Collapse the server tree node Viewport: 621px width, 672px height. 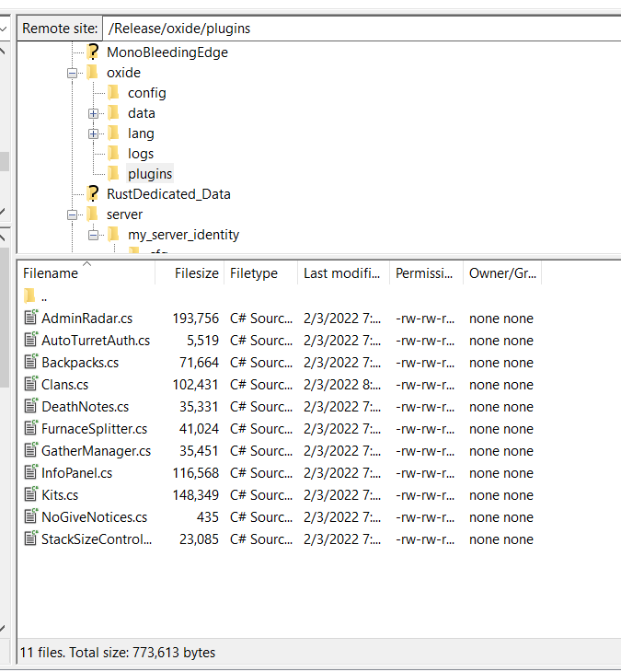(72, 214)
